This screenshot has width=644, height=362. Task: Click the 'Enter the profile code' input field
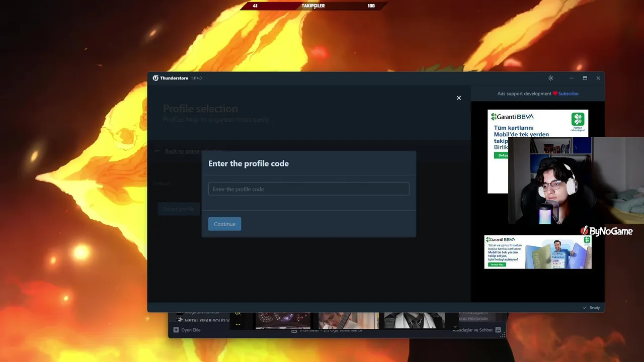(x=308, y=189)
